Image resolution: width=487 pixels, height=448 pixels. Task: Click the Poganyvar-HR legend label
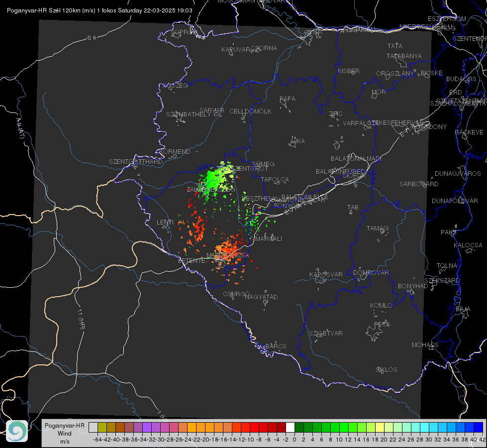point(65,425)
